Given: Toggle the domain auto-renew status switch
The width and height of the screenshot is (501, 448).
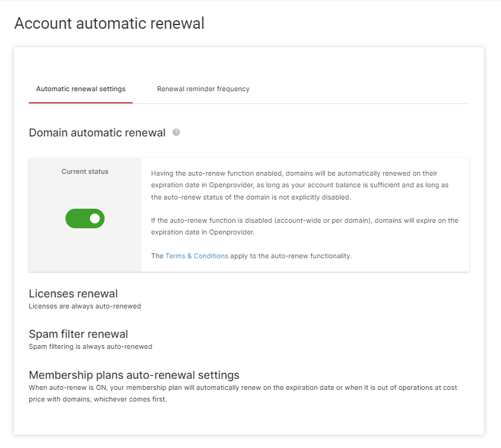Looking at the screenshot, I should click(x=85, y=218).
